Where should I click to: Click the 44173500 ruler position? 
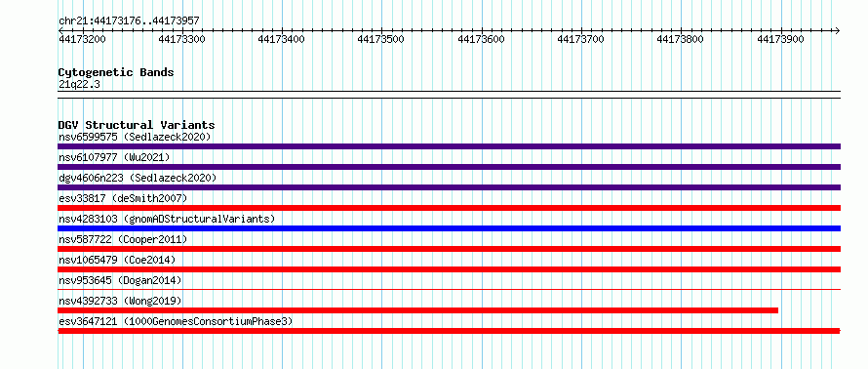(x=381, y=39)
